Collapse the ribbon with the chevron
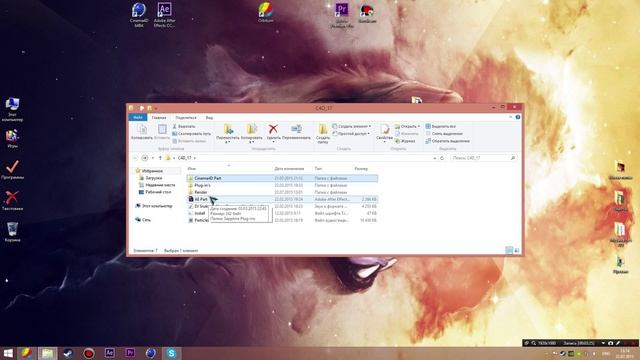 click(x=510, y=118)
